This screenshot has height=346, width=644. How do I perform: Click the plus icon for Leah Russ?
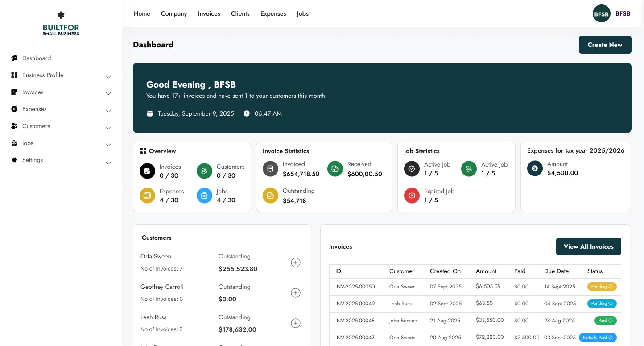295,323
